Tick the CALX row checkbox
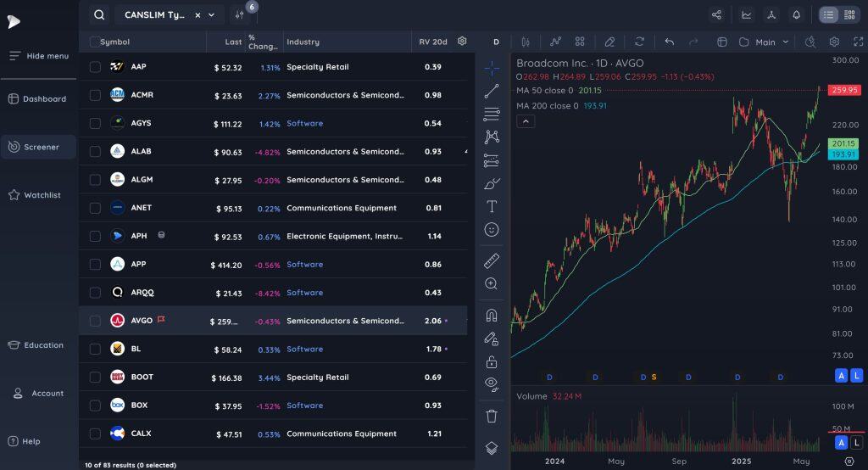Image resolution: width=868 pixels, height=470 pixels. (x=95, y=434)
